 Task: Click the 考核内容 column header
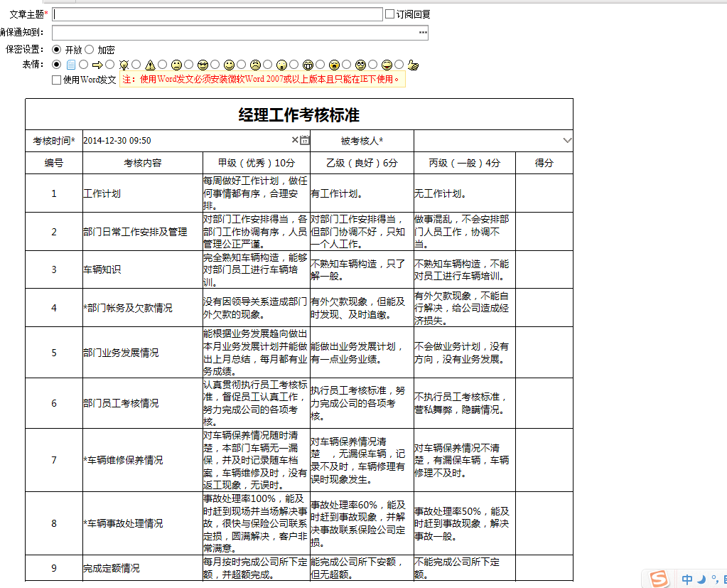click(x=143, y=163)
